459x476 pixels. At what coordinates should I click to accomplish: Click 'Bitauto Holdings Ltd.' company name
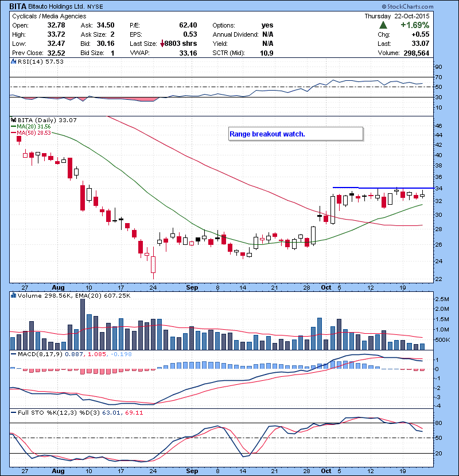tap(56, 6)
